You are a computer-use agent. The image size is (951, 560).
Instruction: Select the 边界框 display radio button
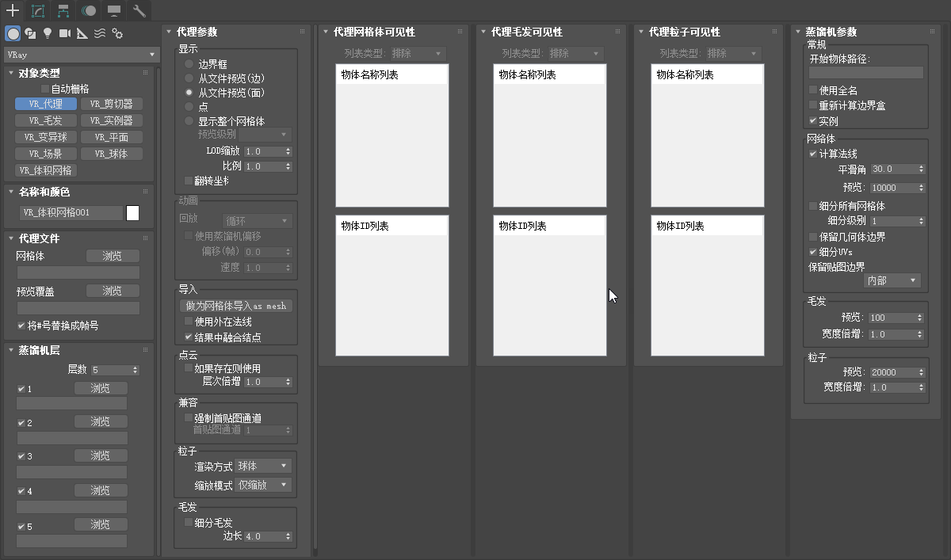pyautogui.click(x=189, y=63)
